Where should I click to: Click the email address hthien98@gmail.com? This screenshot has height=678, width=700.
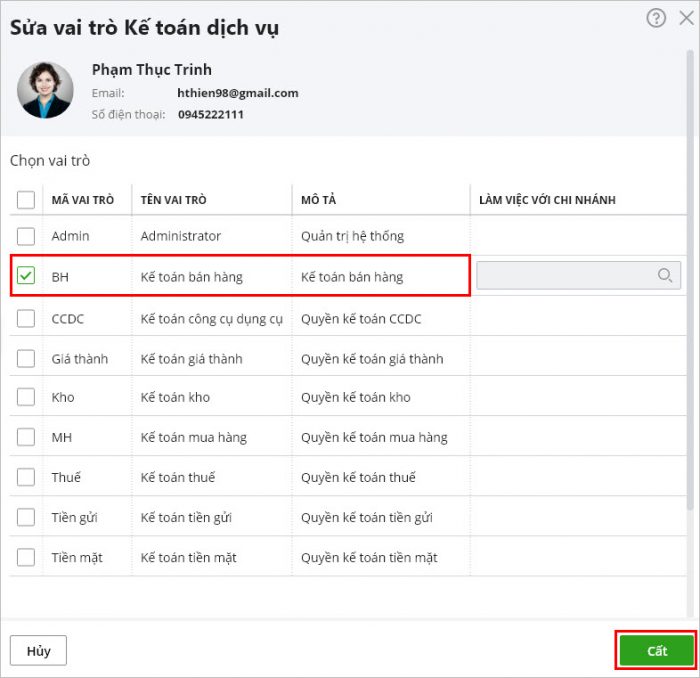pyautogui.click(x=238, y=93)
